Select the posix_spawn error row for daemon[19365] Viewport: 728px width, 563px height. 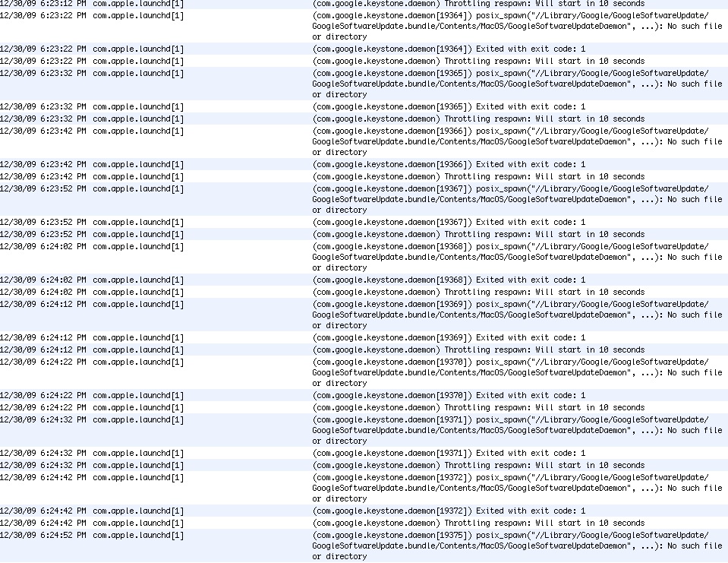364,84
